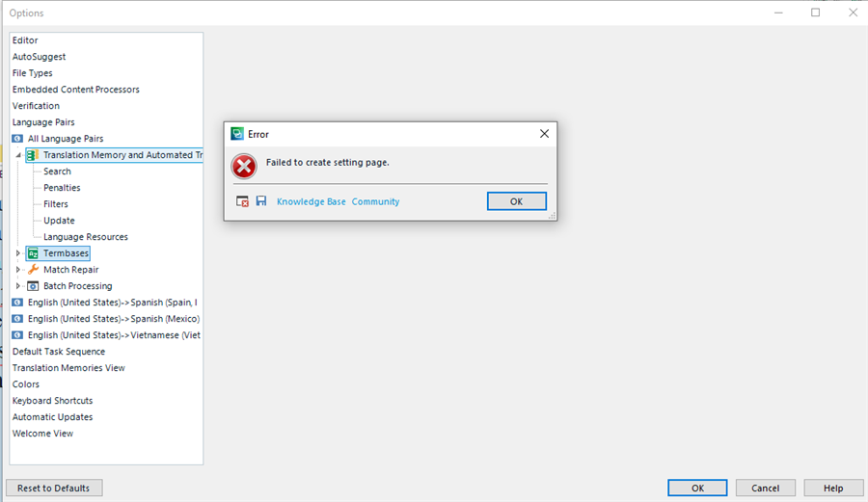Screen dimensions: 868x502
Task: Click the Error dialog title bar app icon
Action: click(237, 134)
